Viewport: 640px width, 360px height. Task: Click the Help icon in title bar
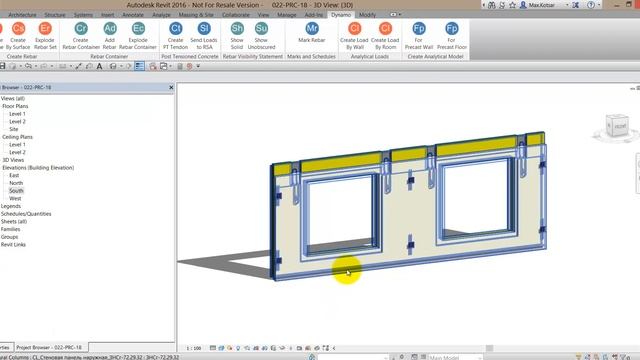(591, 5)
